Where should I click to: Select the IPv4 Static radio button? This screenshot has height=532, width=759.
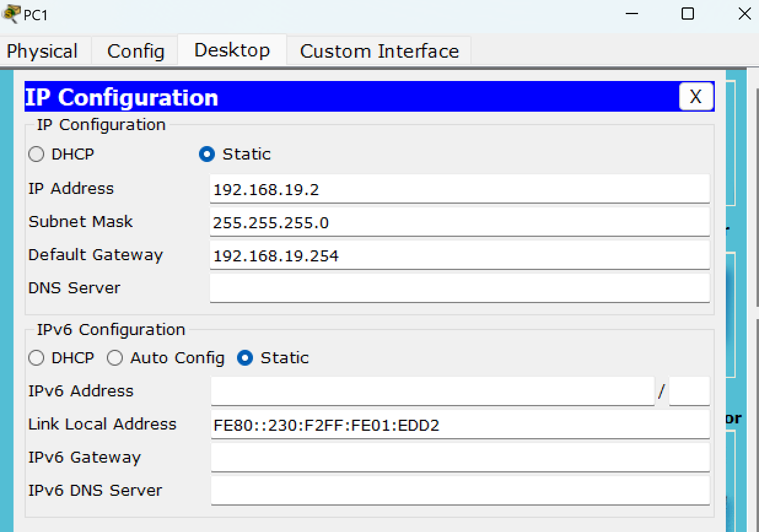tap(207, 154)
